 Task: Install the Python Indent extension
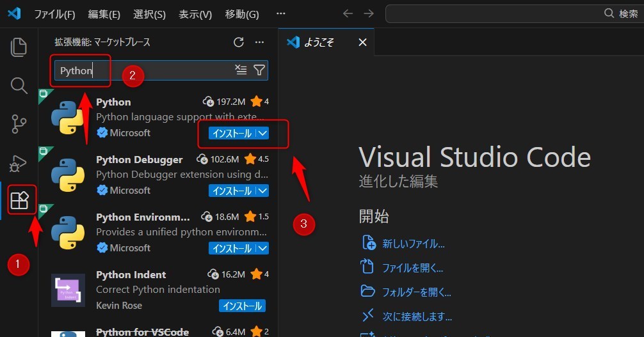(243, 306)
